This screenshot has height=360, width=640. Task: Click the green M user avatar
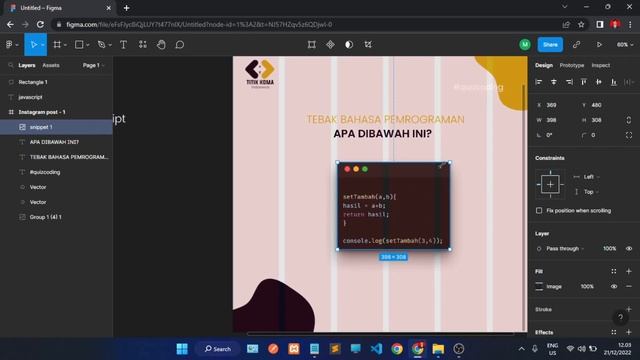525,44
